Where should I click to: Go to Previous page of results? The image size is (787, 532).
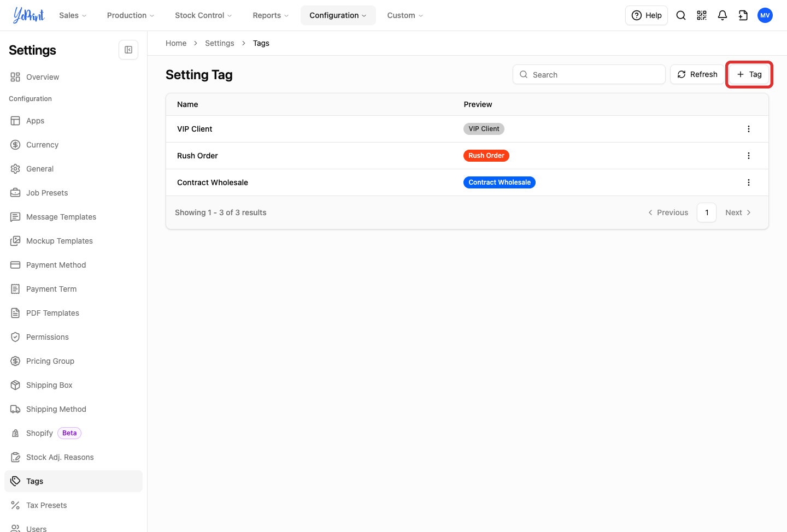tap(668, 212)
